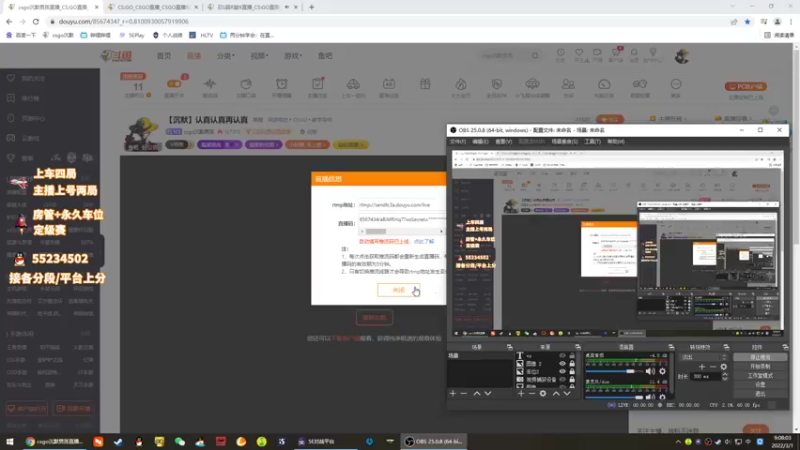Click the horizontal scrollbar under stream key
Screen dimensions: 800x450
402,232
